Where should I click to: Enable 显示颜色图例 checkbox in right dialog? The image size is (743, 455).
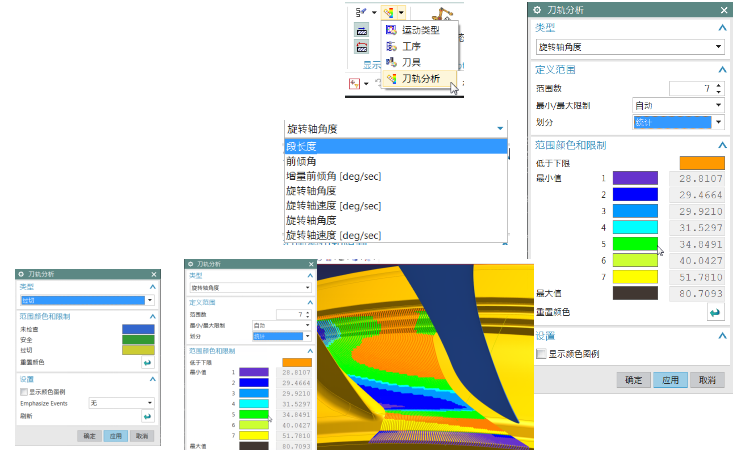pos(541,354)
